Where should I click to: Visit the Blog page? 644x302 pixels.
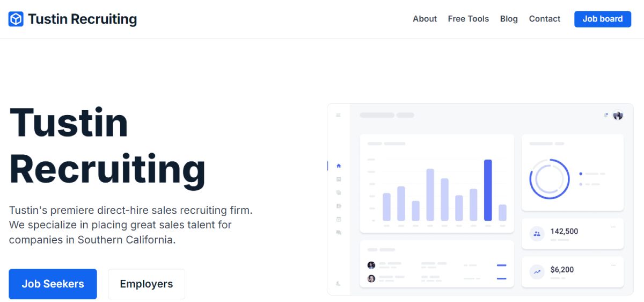[x=509, y=19]
